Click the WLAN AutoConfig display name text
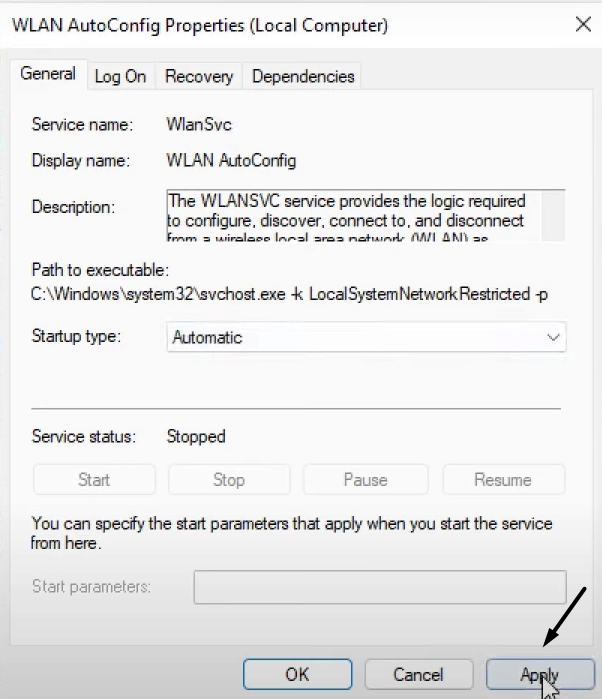 click(x=231, y=160)
